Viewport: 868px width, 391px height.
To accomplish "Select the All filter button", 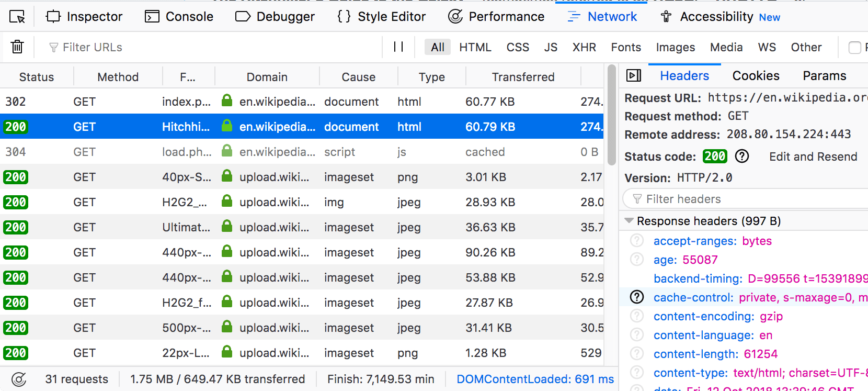I will [438, 47].
